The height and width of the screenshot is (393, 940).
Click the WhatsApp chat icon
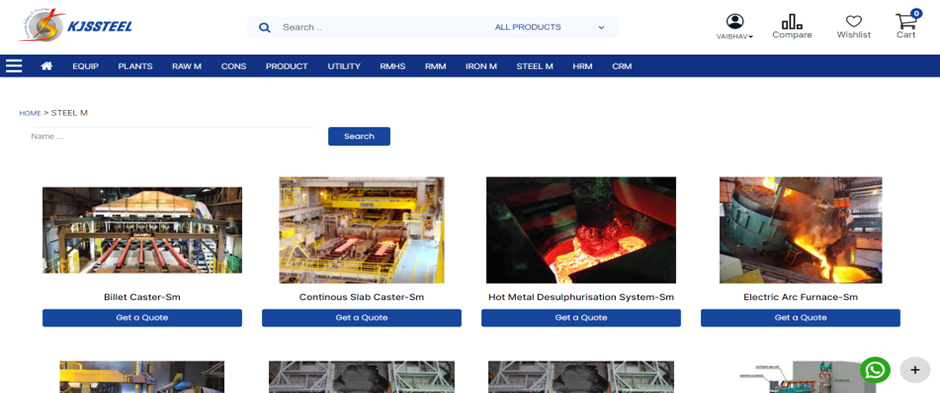coord(875,370)
